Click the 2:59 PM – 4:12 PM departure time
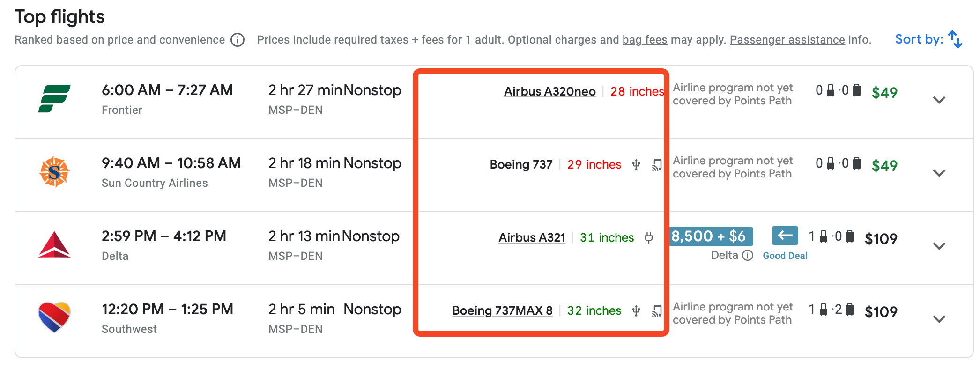Image resolution: width=980 pixels, height=369 pixels. [x=164, y=236]
